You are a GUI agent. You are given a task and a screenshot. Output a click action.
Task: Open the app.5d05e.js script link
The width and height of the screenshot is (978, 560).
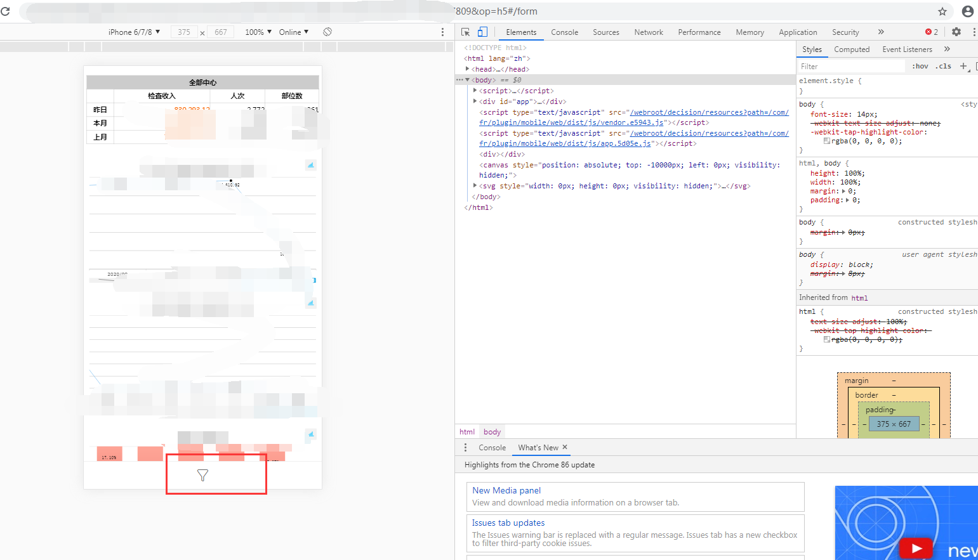coord(633,138)
